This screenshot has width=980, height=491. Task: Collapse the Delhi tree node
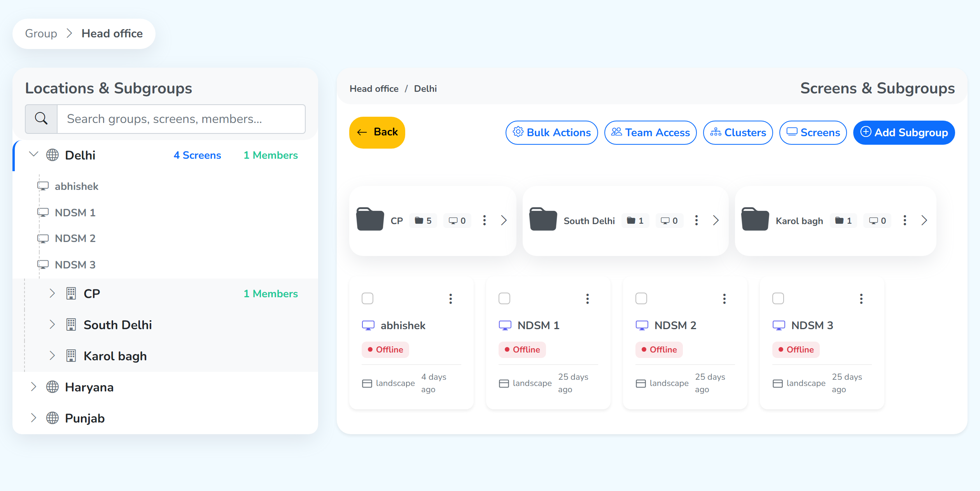pos(34,154)
